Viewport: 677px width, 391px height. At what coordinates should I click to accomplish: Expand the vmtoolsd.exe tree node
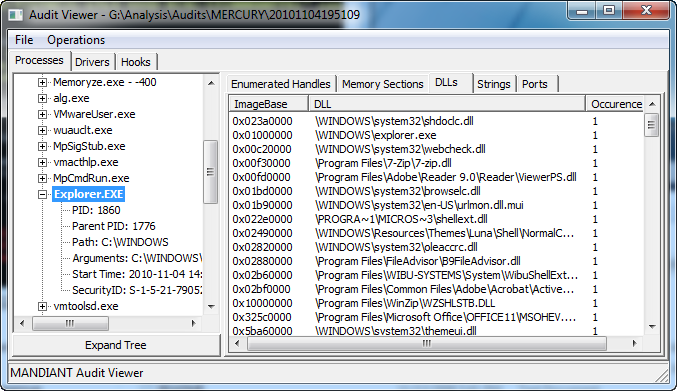tap(42, 306)
